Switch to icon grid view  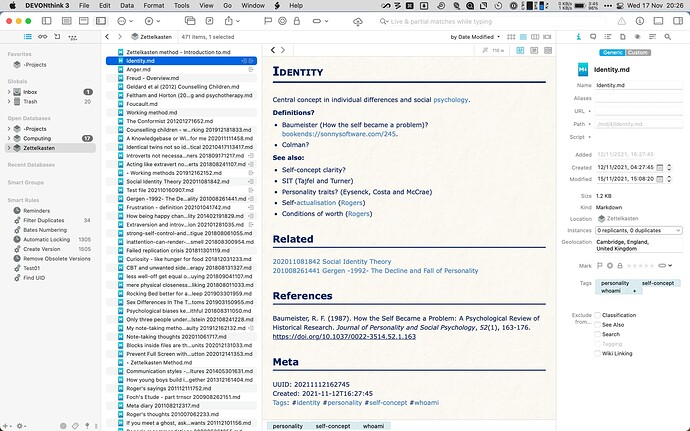point(511,37)
